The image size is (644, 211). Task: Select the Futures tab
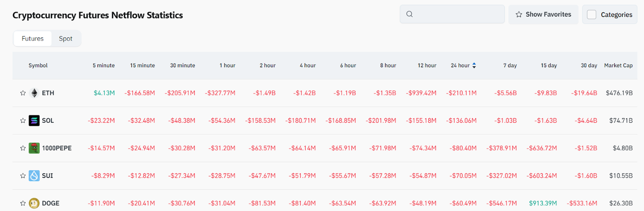pyautogui.click(x=33, y=38)
